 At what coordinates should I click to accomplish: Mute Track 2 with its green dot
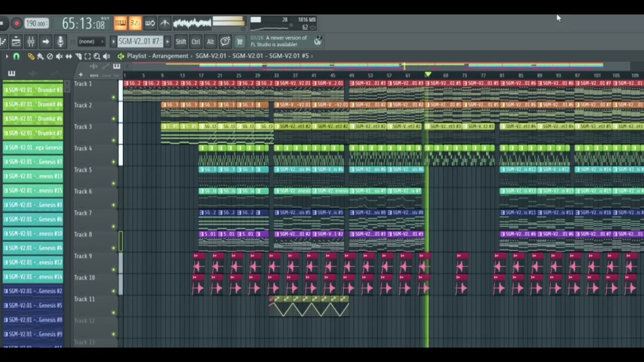(x=113, y=119)
